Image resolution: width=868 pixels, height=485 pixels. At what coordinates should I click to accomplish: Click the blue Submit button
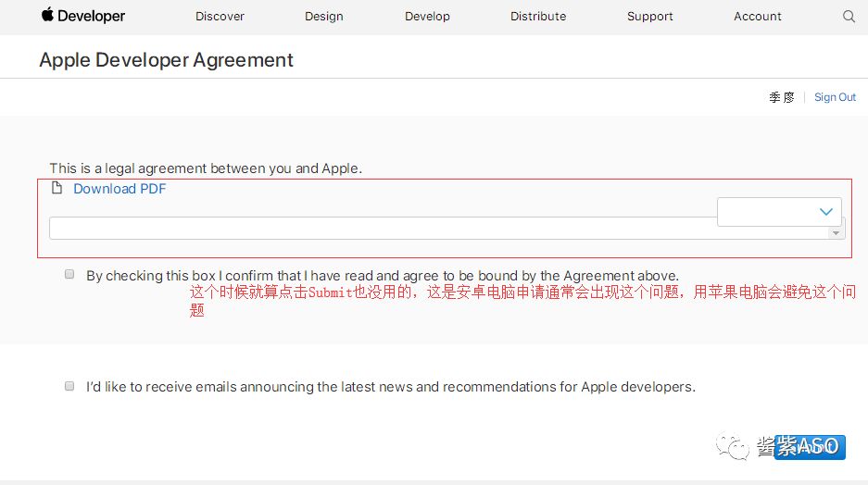click(x=810, y=447)
